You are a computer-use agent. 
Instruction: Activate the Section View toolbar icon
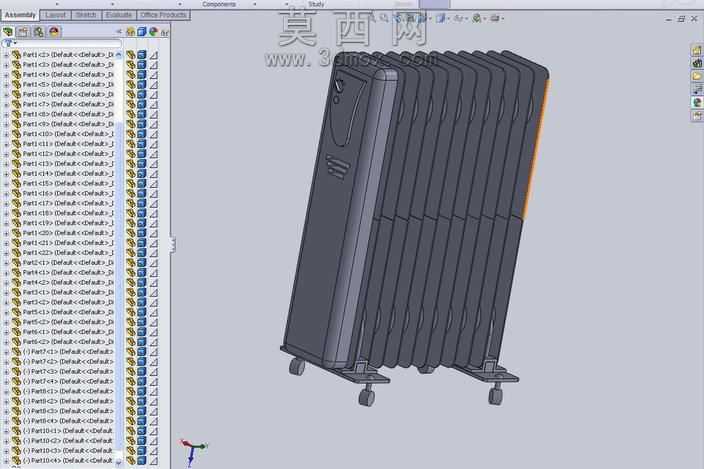(409, 18)
